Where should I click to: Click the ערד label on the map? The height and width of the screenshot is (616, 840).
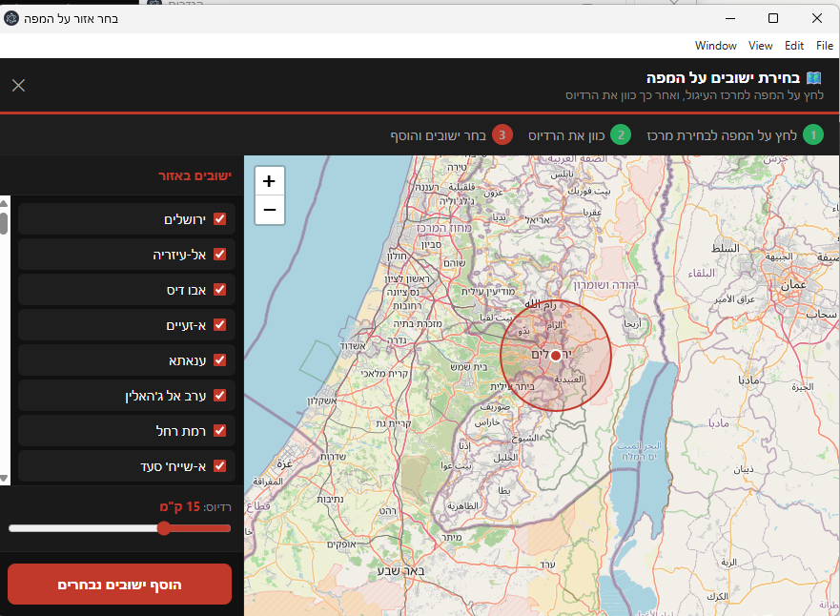[547, 565]
